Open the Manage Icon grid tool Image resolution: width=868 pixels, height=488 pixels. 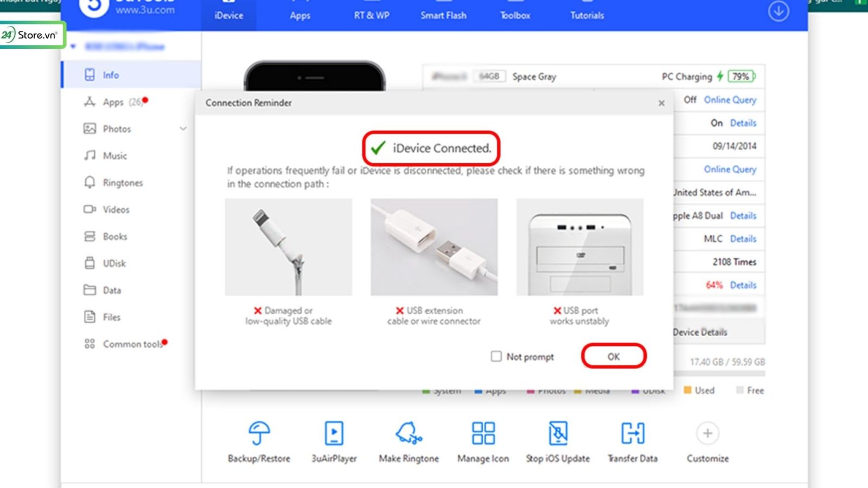pyautogui.click(x=483, y=433)
